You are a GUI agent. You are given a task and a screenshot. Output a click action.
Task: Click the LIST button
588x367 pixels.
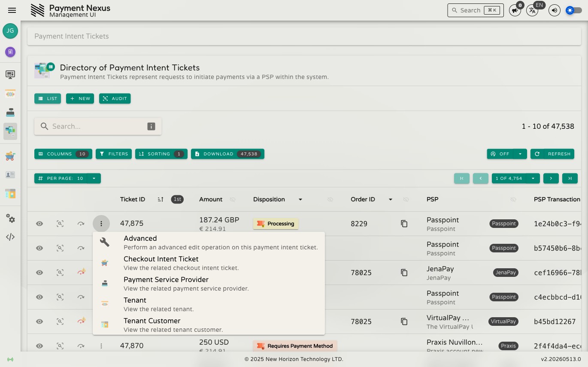click(x=48, y=98)
